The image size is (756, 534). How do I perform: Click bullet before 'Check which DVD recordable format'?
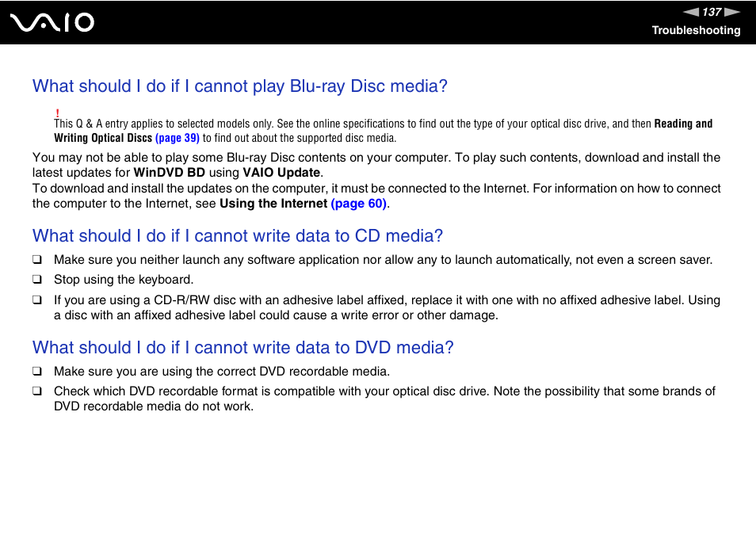37,391
